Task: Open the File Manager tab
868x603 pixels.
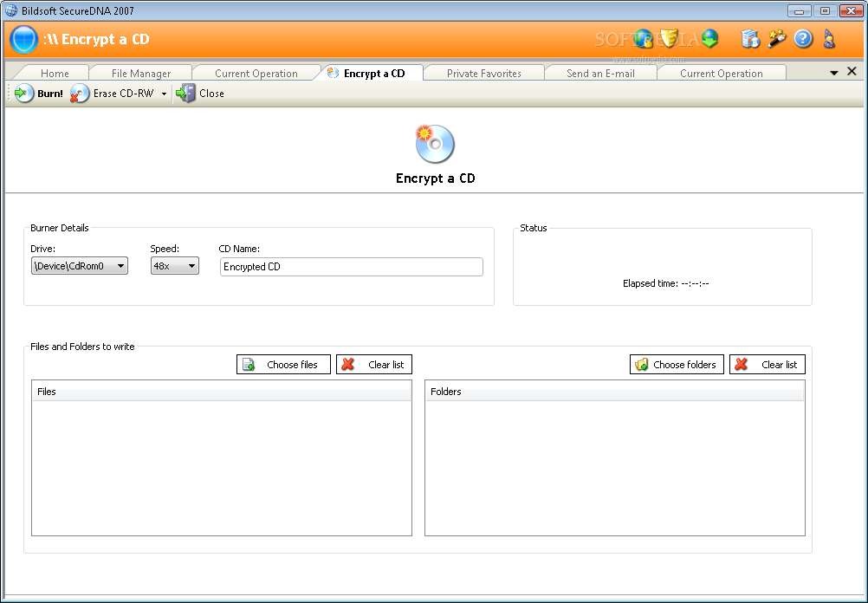Action: (x=141, y=73)
